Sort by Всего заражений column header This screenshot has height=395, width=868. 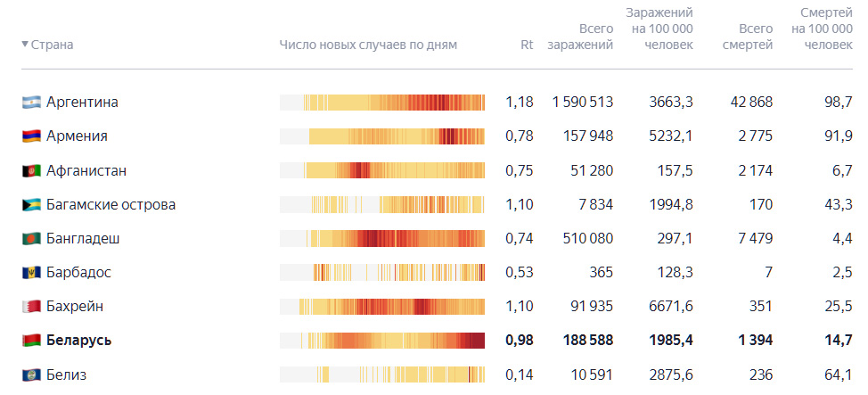[580, 37]
